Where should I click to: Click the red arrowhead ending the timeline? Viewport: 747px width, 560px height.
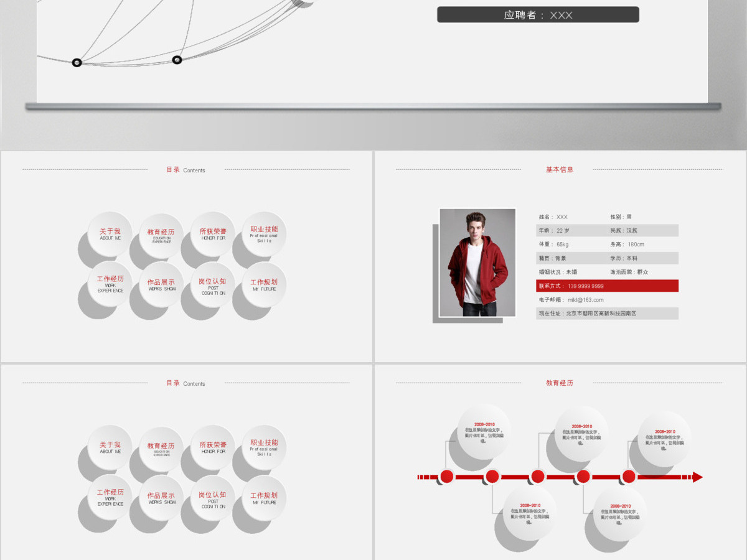pyautogui.click(x=698, y=477)
